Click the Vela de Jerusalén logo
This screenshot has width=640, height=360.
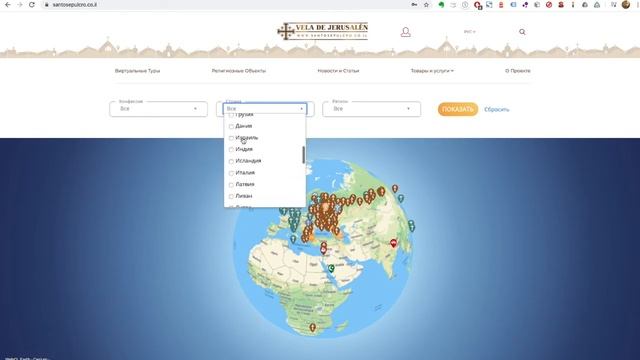pos(322,31)
